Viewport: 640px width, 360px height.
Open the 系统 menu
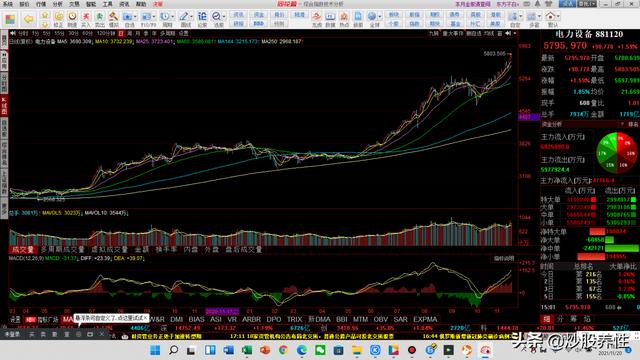click(x=8, y=4)
